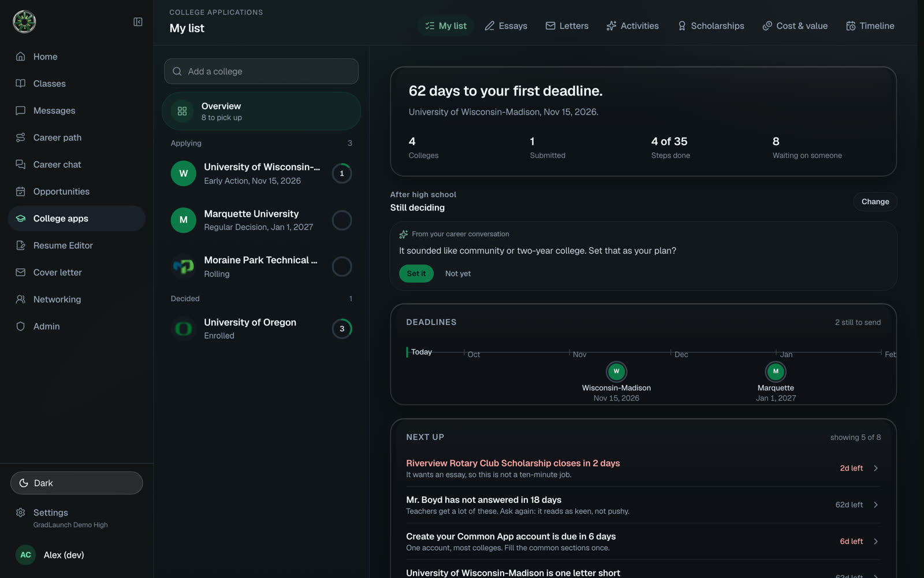This screenshot has height=578, width=924.
Task: Click the Opportunities calendar icon
Action: [21, 191]
